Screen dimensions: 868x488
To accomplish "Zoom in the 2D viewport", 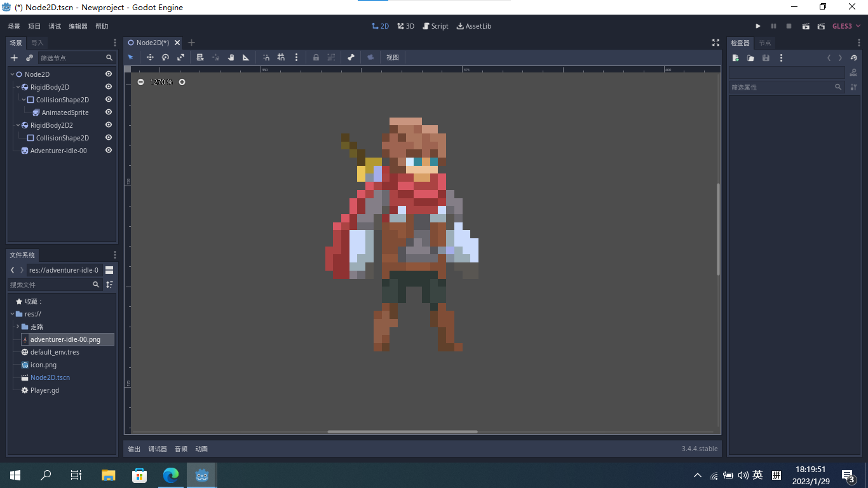I will point(182,82).
